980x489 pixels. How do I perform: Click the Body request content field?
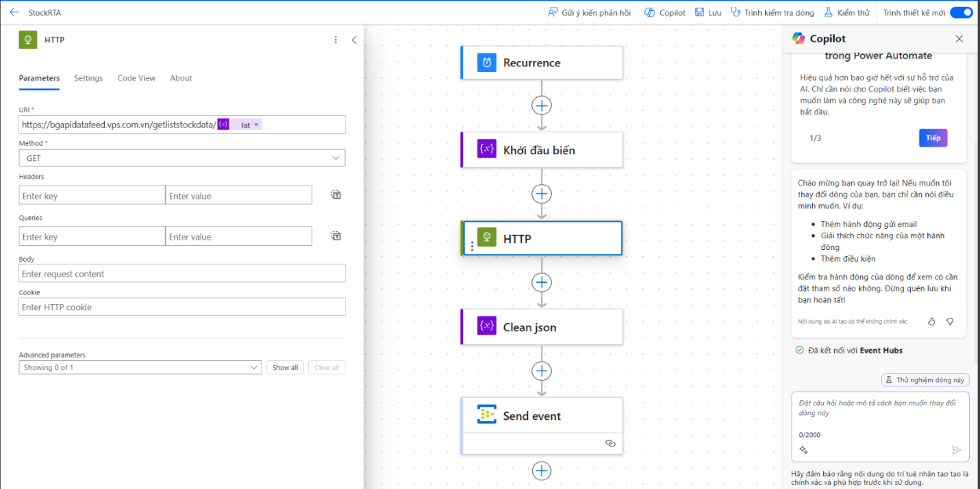(x=182, y=274)
